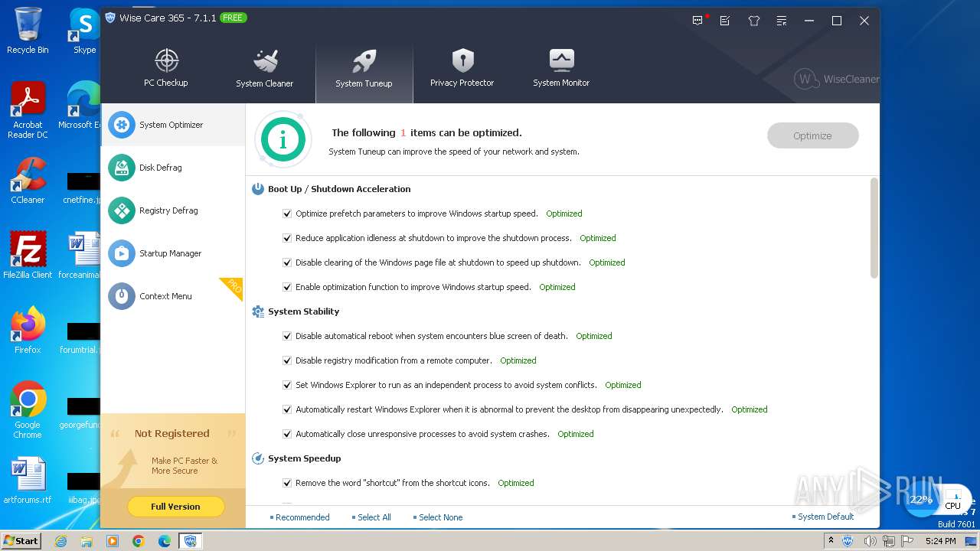Screen dimensions: 980x551
Task: Open the Windows Start menu
Action: pos(21,540)
